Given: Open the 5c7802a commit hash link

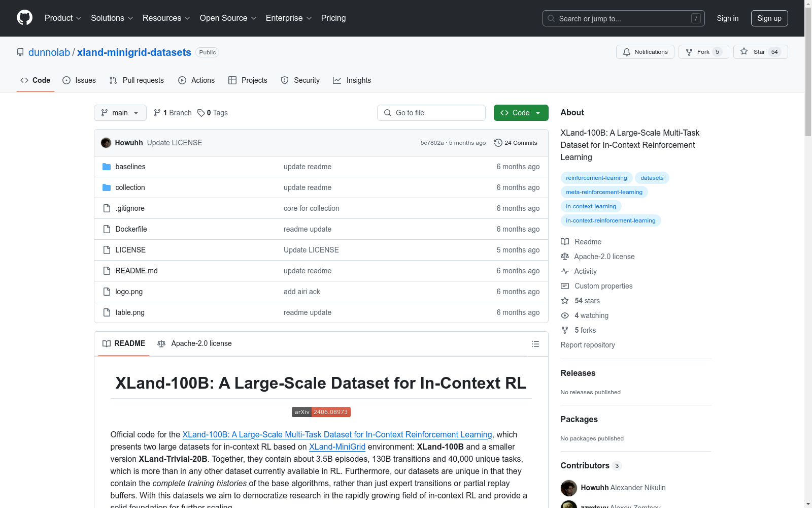Looking at the screenshot, I should tap(432, 143).
